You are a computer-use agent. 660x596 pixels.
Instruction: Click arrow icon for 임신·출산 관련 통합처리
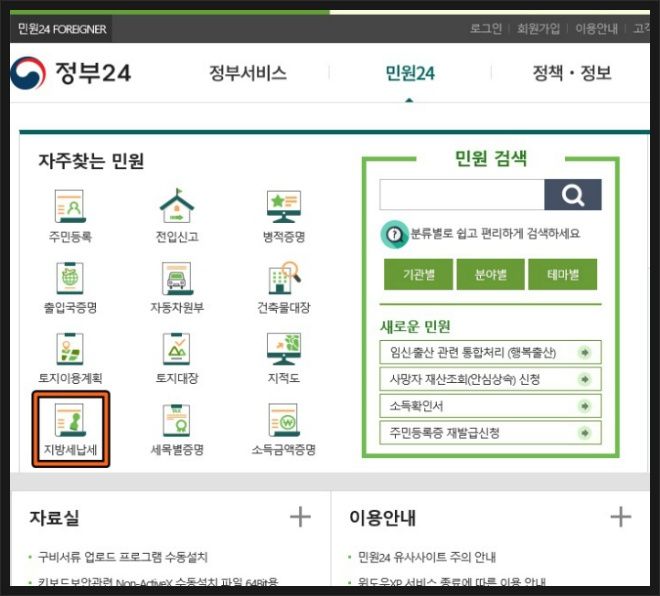point(584,352)
